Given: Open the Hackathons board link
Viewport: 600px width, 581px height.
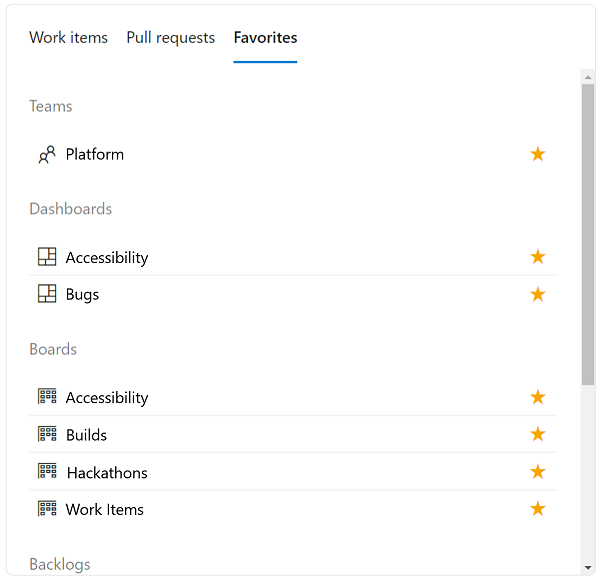Looking at the screenshot, I should point(107,473).
